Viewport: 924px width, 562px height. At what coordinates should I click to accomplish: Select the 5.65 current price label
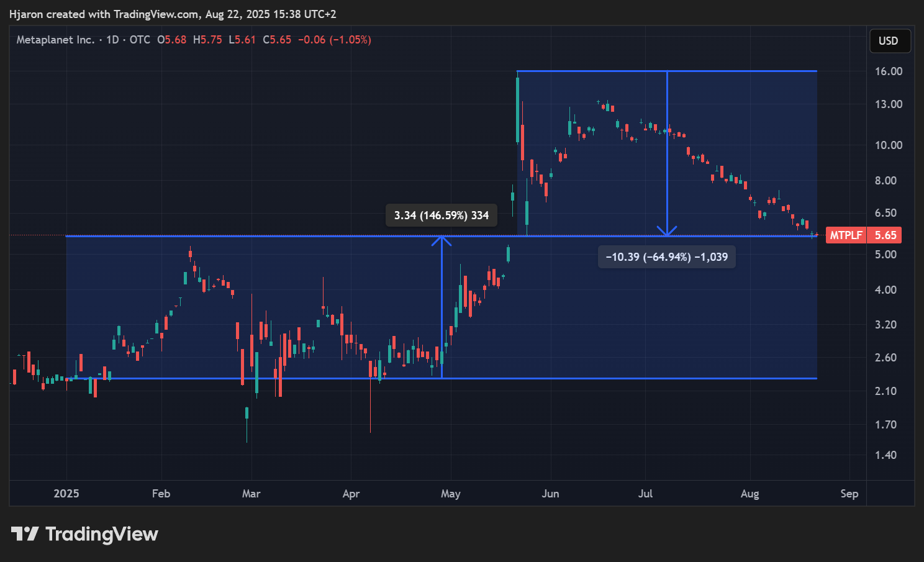[x=885, y=235]
